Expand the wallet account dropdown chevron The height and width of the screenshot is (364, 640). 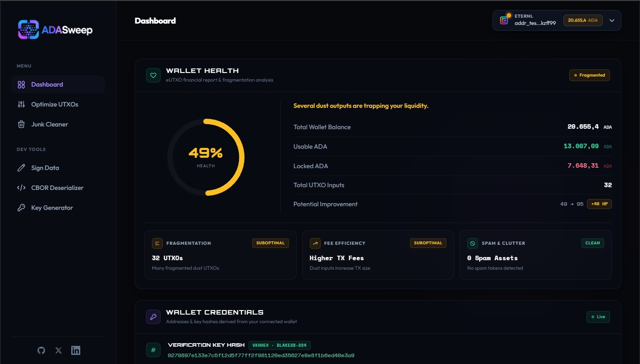coord(611,20)
